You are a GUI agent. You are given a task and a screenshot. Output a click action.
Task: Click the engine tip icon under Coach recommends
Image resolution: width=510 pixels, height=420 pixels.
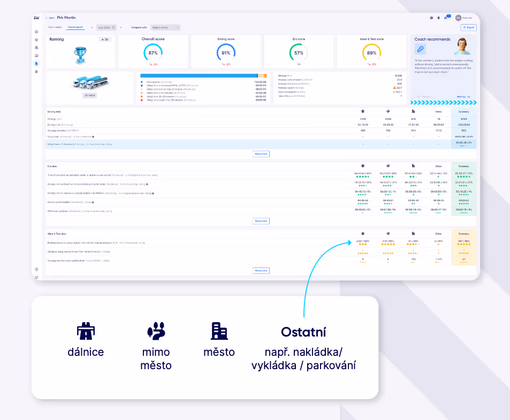tap(420, 49)
